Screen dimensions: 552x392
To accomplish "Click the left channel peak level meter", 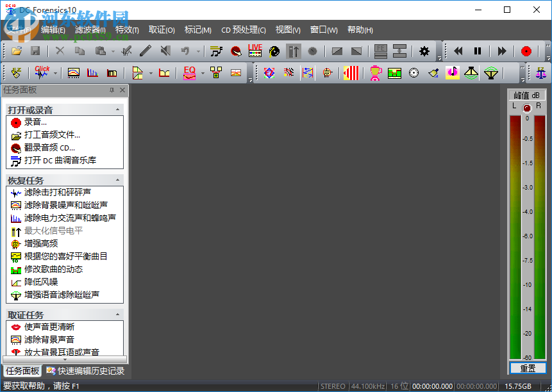I will [x=515, y=237].
